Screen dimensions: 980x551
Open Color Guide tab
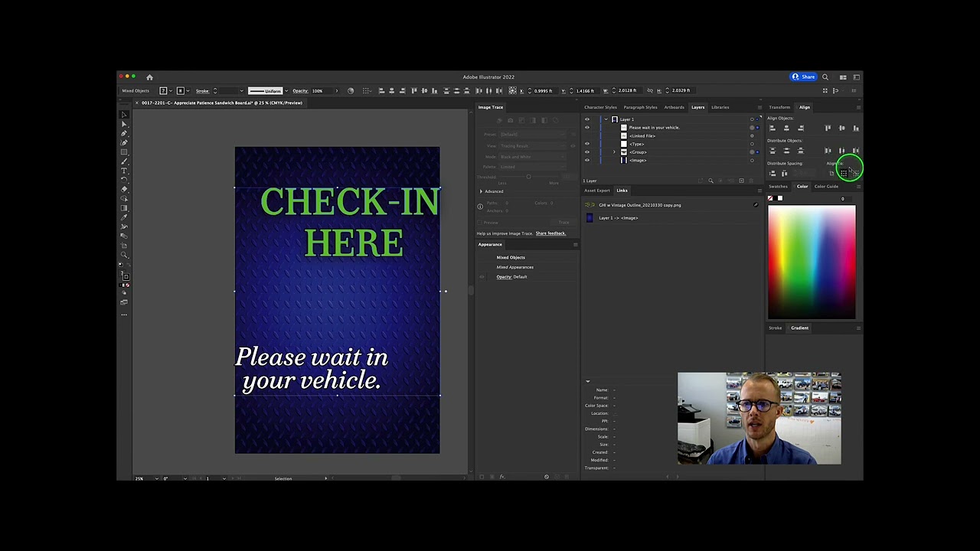[826, 187]
